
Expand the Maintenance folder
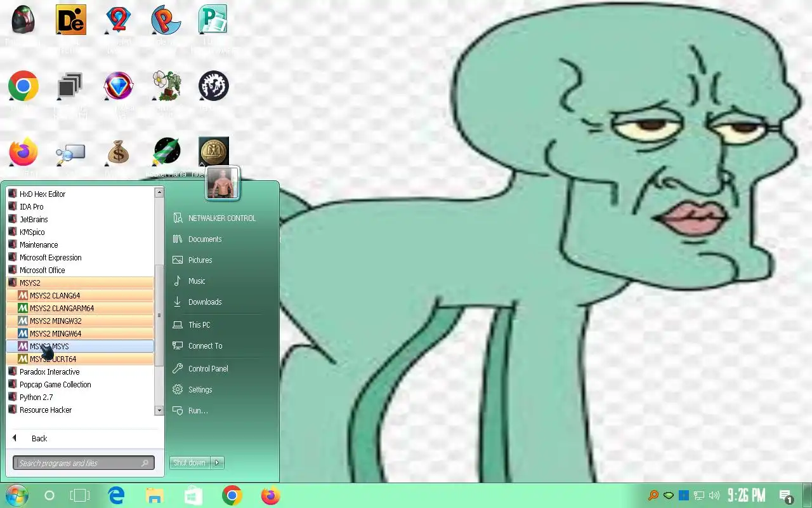pyautogui.click(x=80, y=244)
